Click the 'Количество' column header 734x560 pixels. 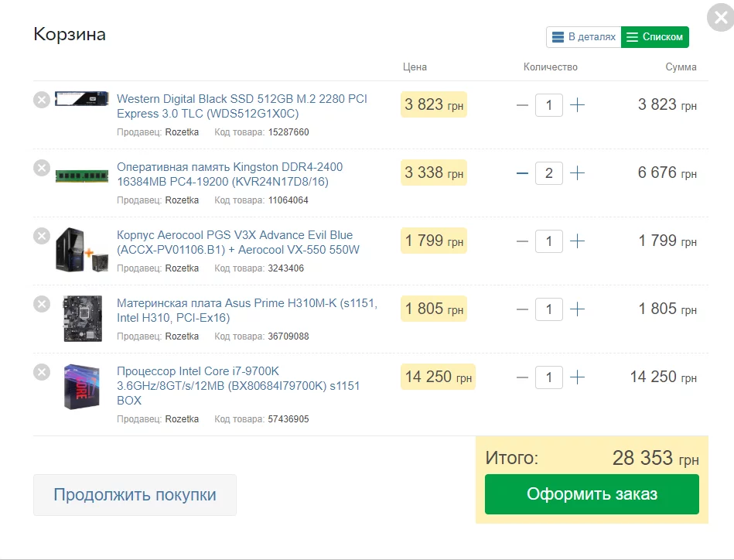(x=551, y=67)
